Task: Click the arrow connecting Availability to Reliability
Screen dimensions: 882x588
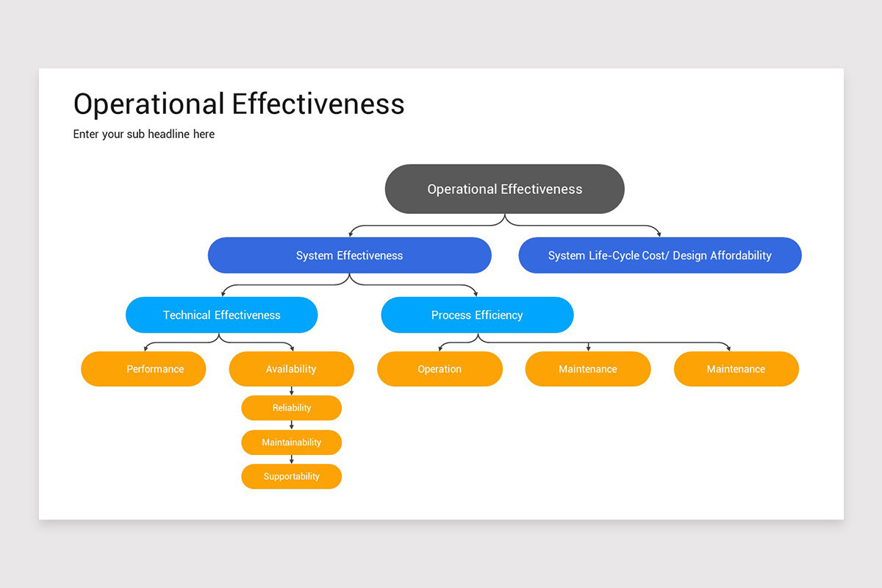Action: 291,389
